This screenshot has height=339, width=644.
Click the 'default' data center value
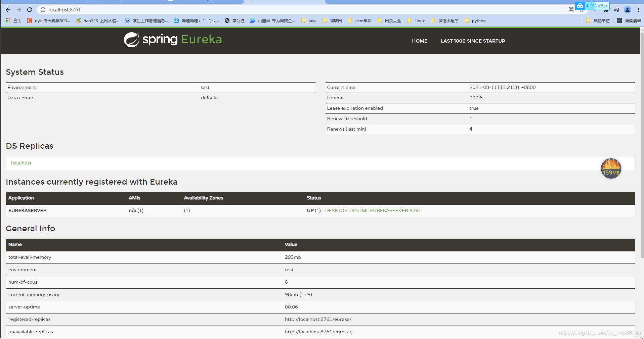pos(209,98)
